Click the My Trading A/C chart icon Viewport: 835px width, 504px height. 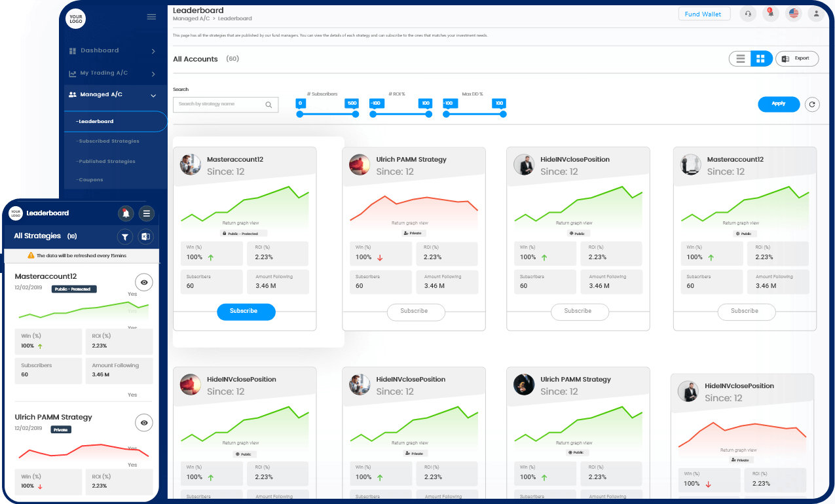tap(73, 73)
